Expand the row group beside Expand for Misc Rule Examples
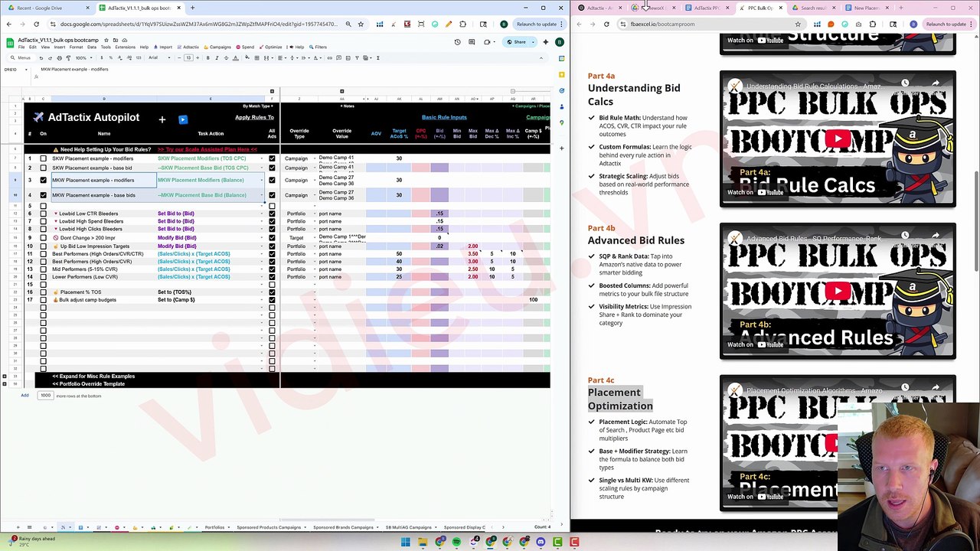 (x=5, y=377)
